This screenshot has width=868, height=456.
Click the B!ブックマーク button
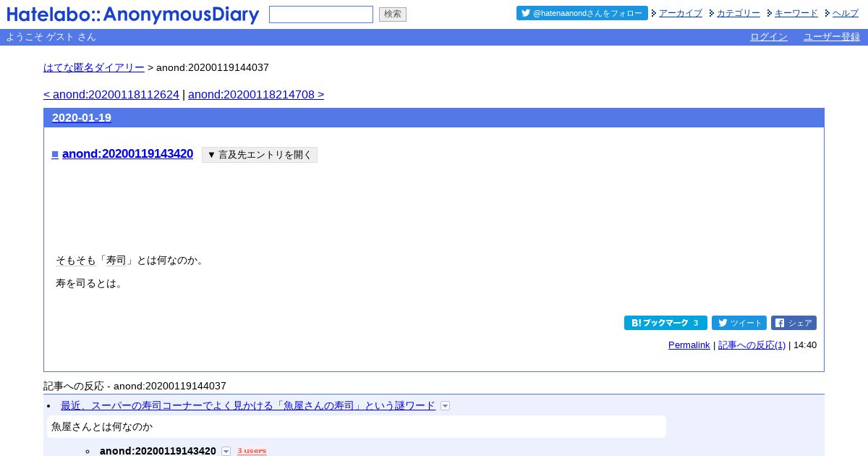pyautogui.click(x=665, y=323)
